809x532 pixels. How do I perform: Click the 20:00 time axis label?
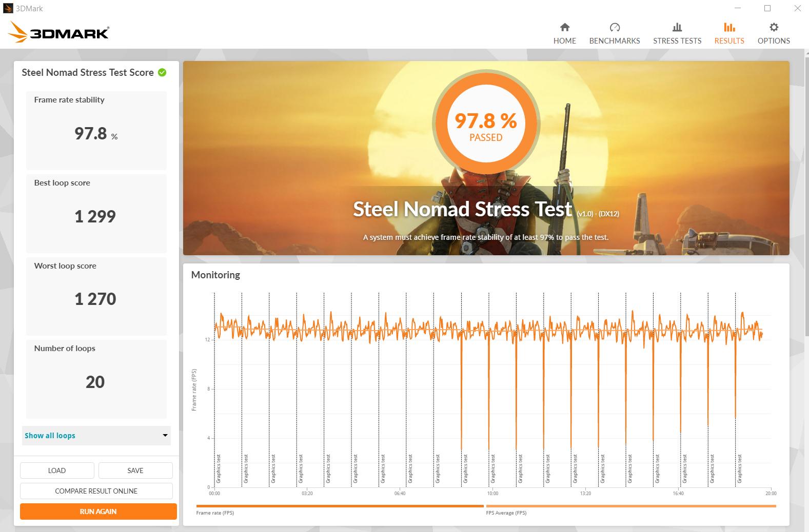771,494
